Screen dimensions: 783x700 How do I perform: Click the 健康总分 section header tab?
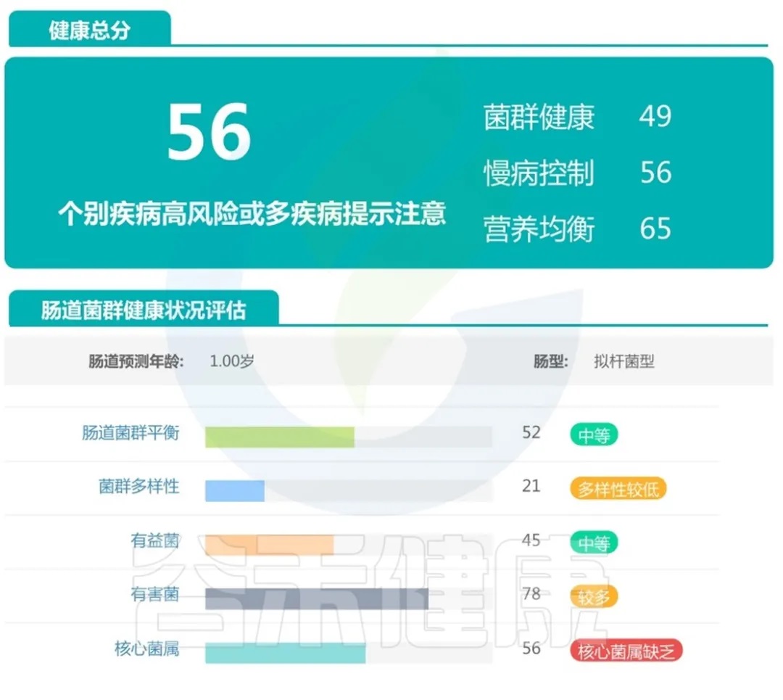click(90, 31)
